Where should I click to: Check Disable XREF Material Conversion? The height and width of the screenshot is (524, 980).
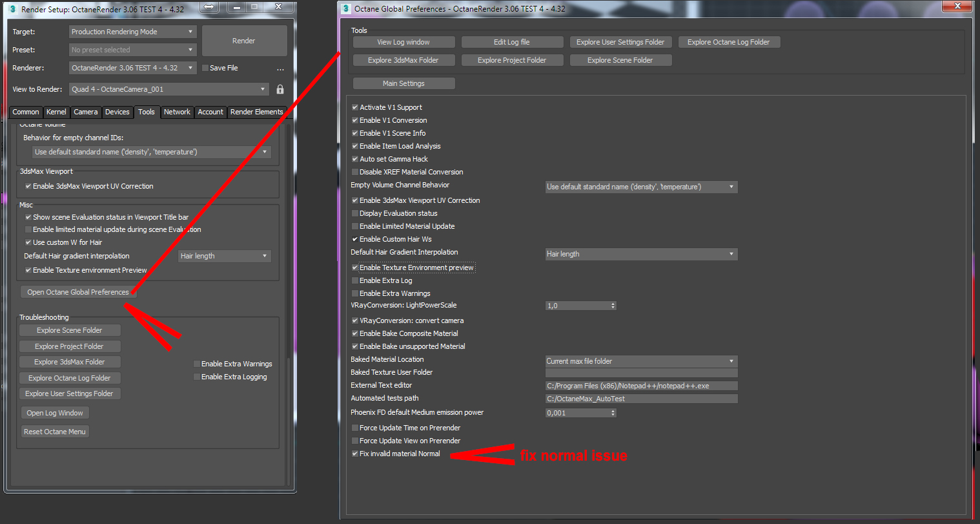355,172
